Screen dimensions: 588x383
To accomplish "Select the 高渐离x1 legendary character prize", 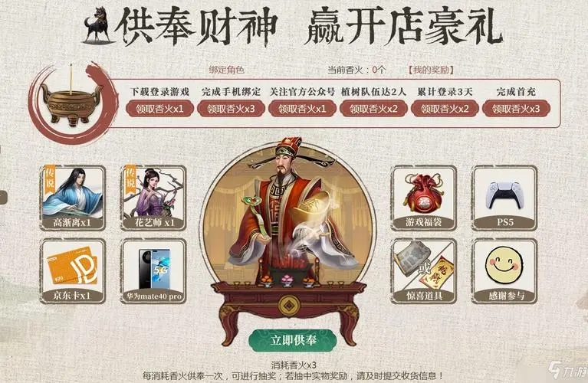I will pyautogui.click(x=73, y=198).
